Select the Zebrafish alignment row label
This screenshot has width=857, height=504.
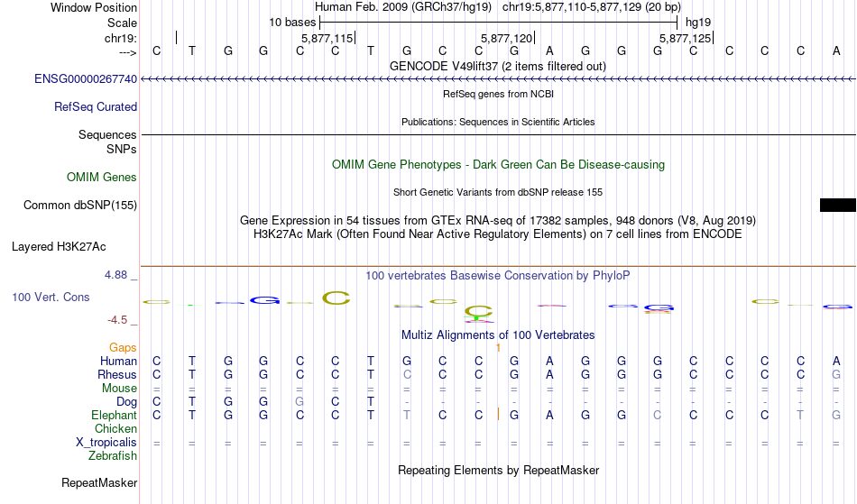(113, 456)
